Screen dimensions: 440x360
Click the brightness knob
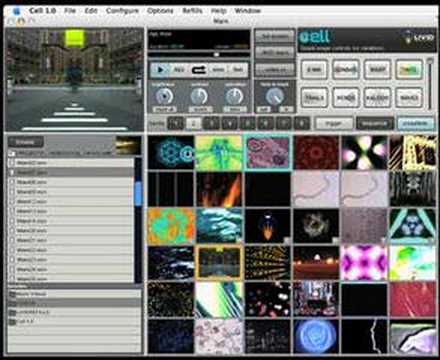pyautogui.click(x=164, y=97)
